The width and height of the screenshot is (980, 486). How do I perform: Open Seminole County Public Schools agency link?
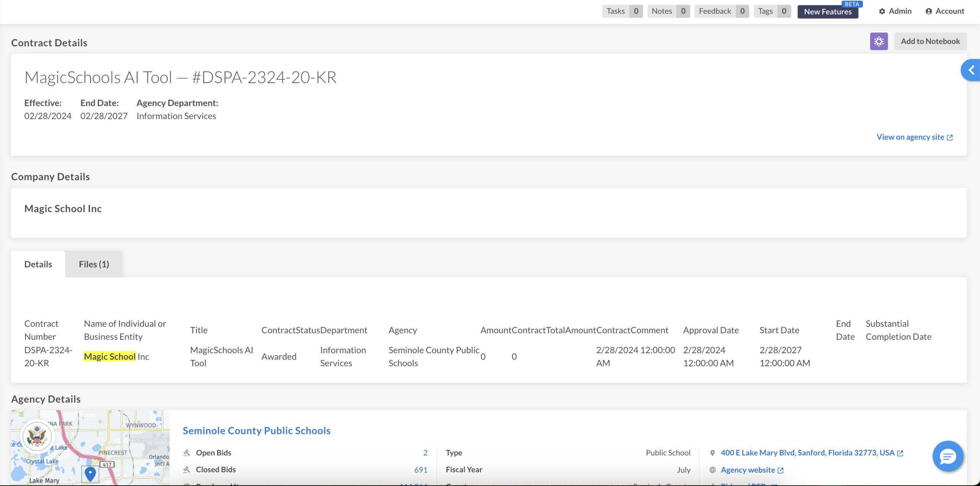tap(256, 431)
